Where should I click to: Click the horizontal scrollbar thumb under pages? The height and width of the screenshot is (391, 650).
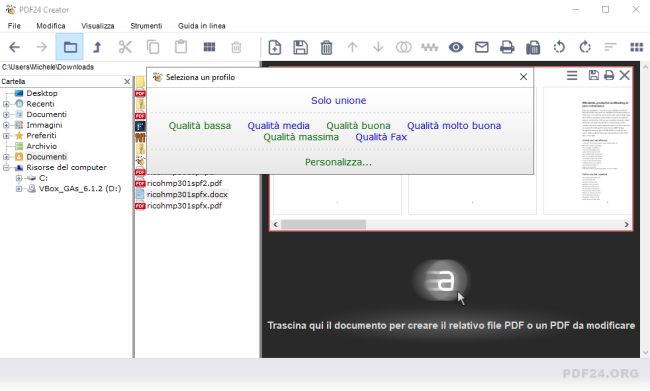pos(323,224)
